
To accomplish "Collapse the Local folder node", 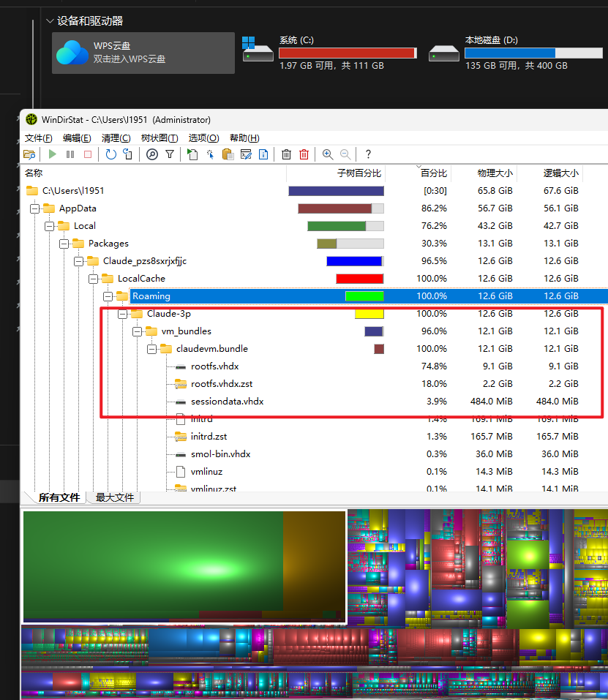I will click(50, 226).
